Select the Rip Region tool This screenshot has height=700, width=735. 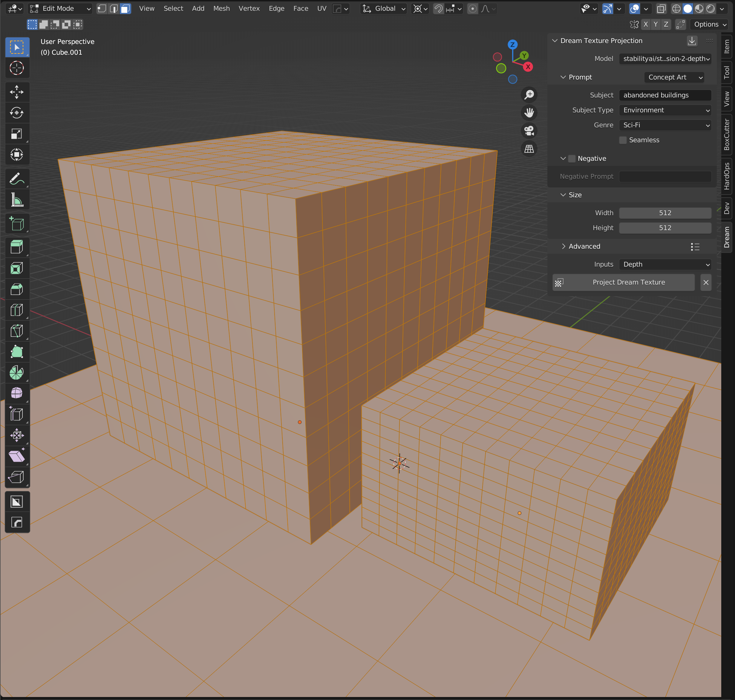(x=17, y=477)
